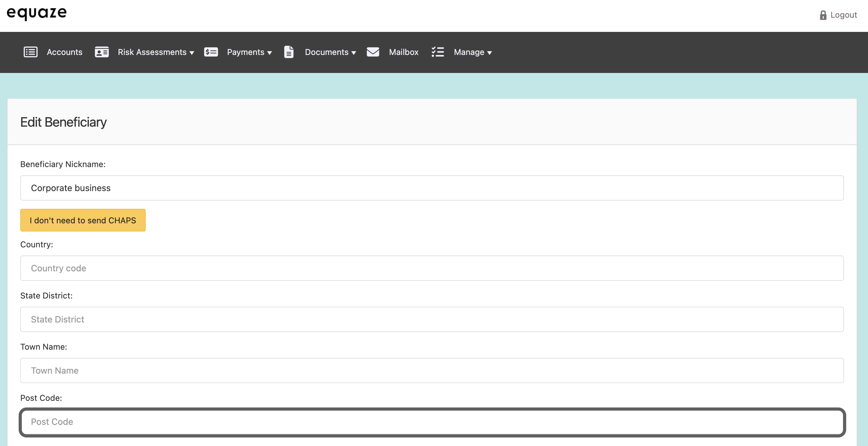Click the Country code input field
Image resolution: width=868 pixels, height=446 pixels.
click(432, 268)
